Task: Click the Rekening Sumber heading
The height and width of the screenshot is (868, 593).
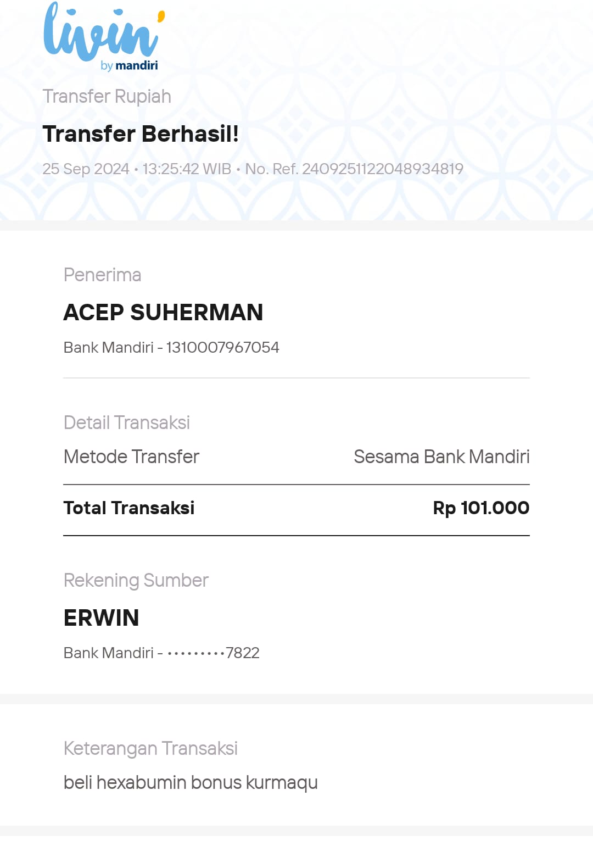Action: (x=136, y=581)
